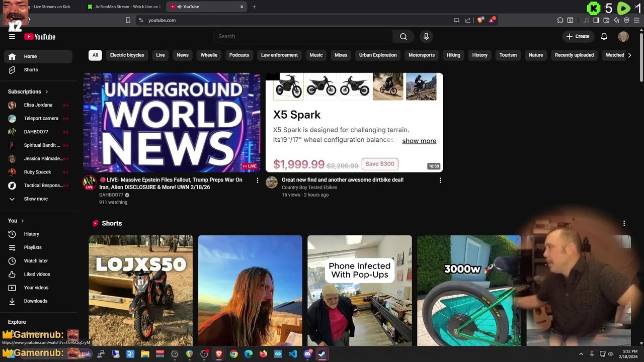This screenshot has width=644, height=362.
Task: Expand Show more subscriptions
Action: [x=38, y=199]
